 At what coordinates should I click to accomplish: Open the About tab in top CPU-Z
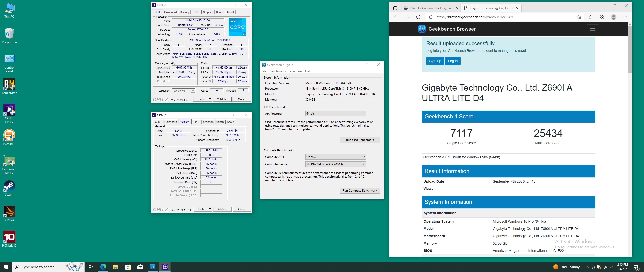pos(230,12)
